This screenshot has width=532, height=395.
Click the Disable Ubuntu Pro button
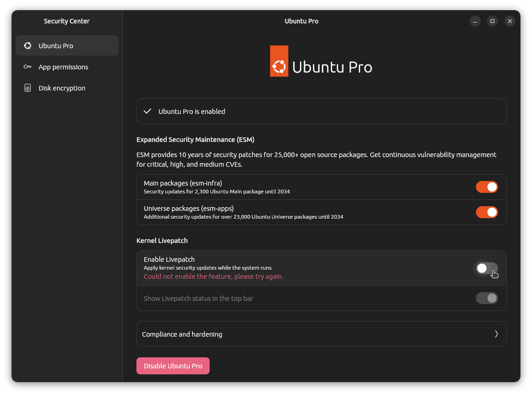pos(173,366)
